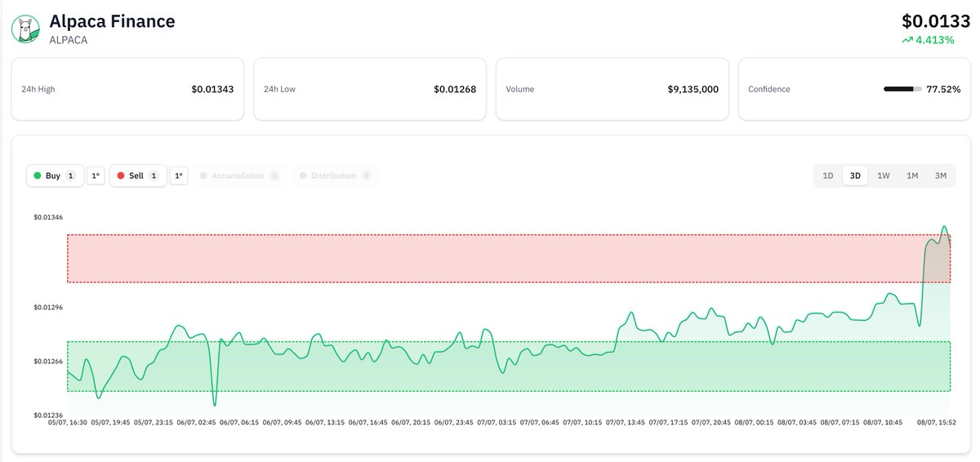
Task: Switch chart to 1D timeframe
Action: click(x=828, y=175)
